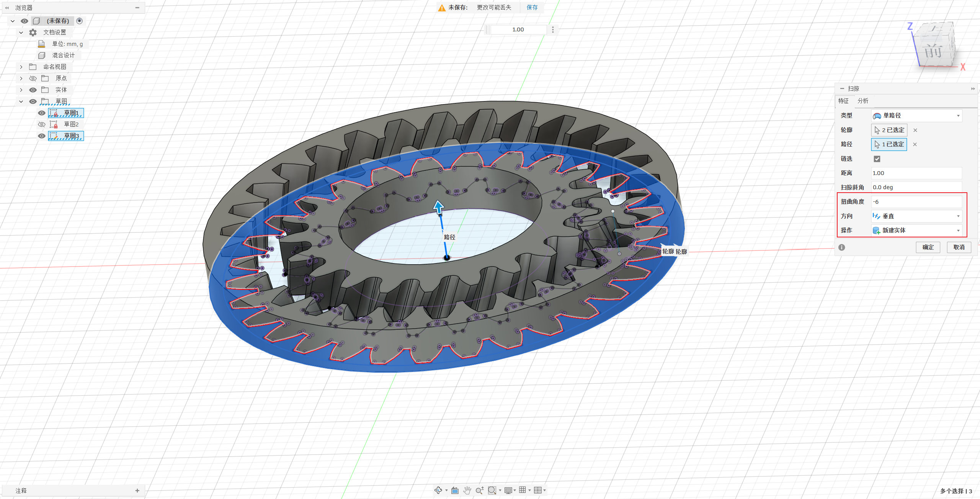Open the Display settings dropdown arrow

(x=515, y=491)
